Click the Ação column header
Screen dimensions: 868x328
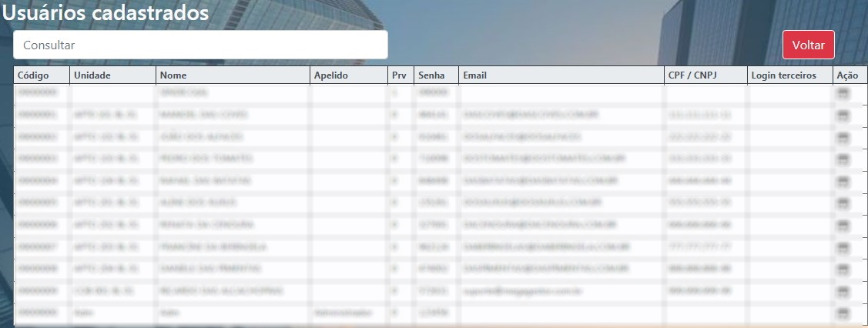849,75
